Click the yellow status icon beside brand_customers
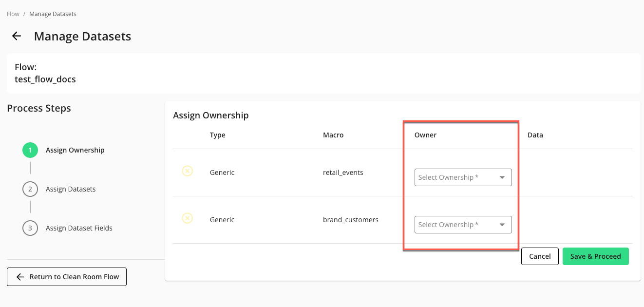 pos(188,218)
